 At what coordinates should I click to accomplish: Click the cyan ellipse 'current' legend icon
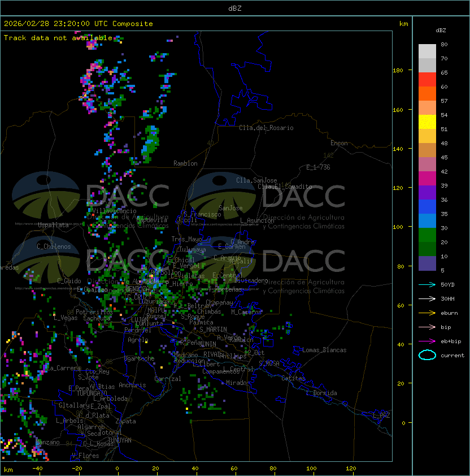point(427,355)
